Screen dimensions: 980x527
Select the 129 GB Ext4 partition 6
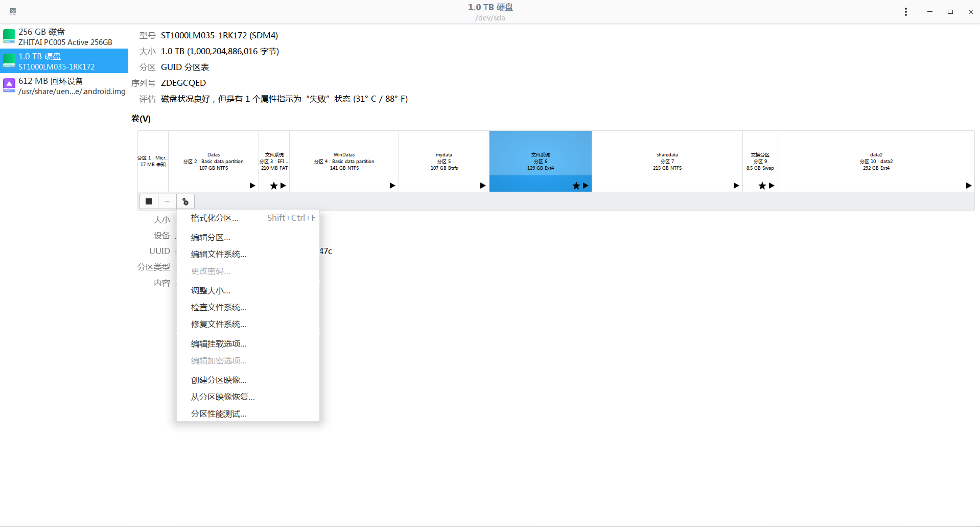point(541,162)
